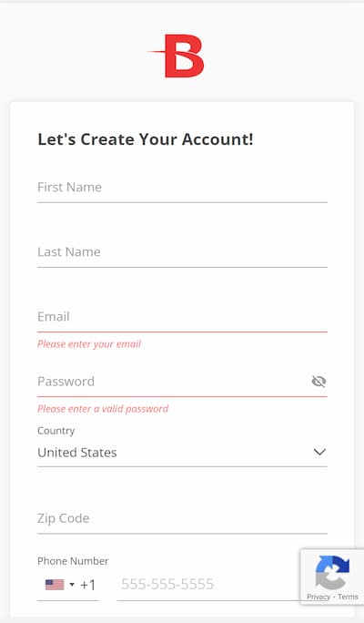Open phone country triangle beside the flag
This screenshot has height=623, width=364.
pyautogui.click(x=72, y=585)
